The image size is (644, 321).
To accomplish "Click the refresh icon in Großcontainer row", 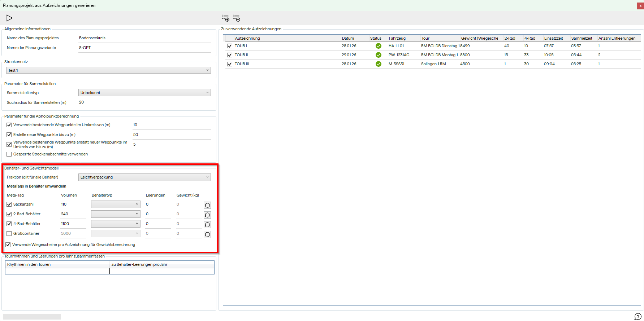I will (207, 234).
